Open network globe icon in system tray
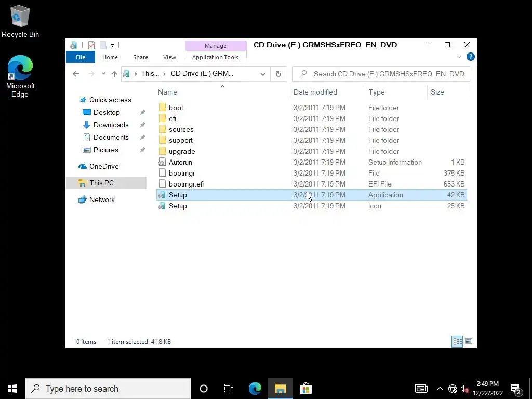 453,389
